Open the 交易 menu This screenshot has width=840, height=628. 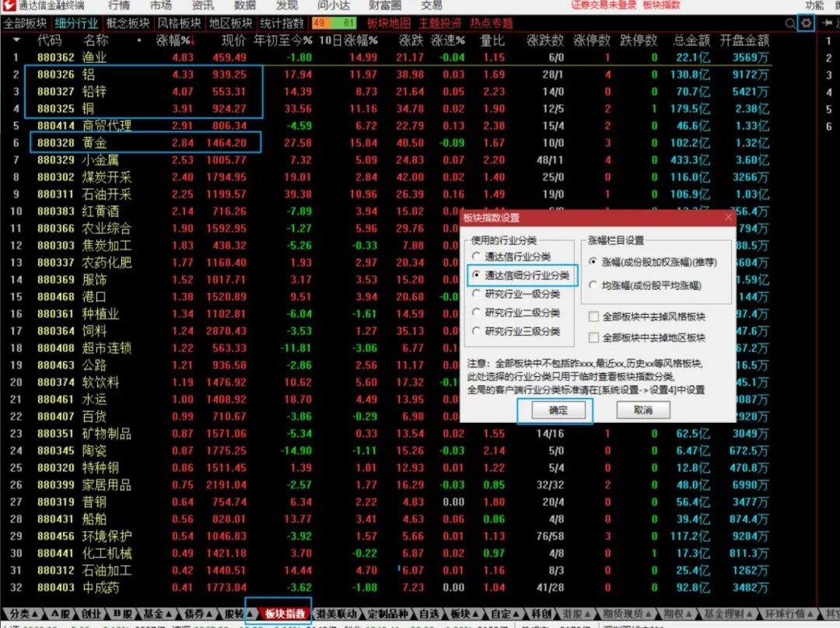click(432, 5)
